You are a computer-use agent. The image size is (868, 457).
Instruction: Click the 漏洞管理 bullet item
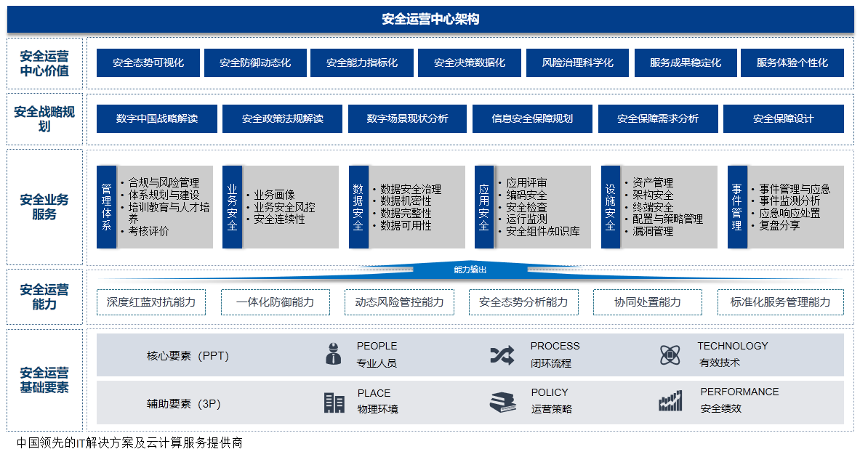(x=653, y=232)
